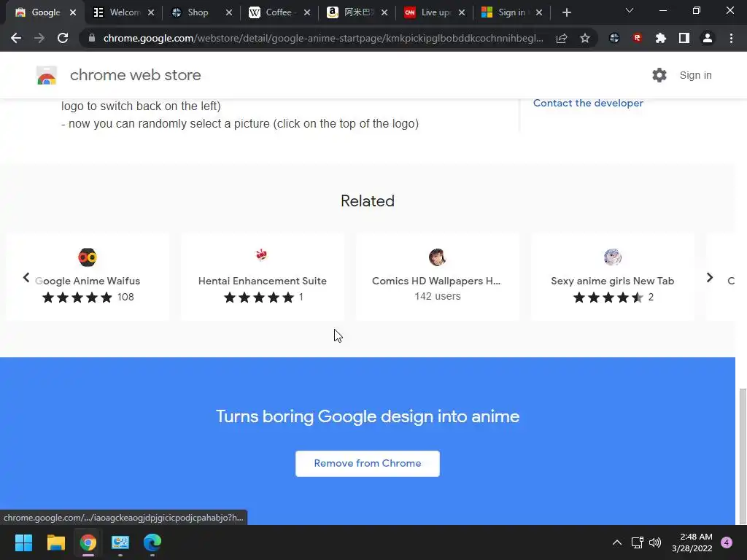Open the Control Panel taskbar app
Viewport: 747px width, 560px height.
tap(120, 542)
